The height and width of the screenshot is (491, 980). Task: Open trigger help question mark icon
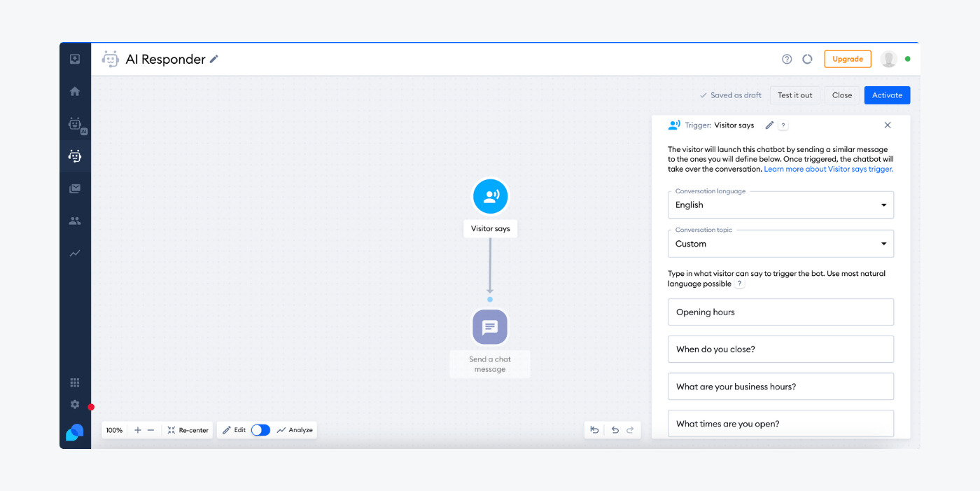click(783, 125)
